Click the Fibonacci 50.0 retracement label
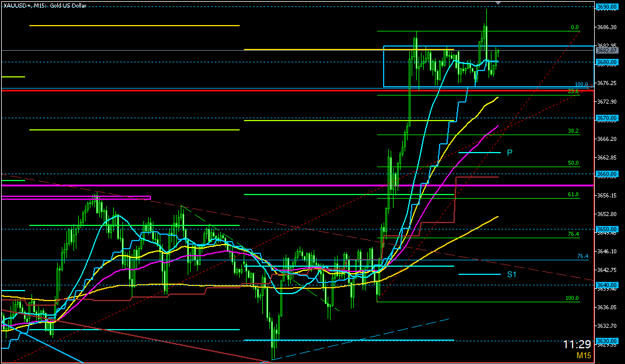The width and height of the screenshot is (625, 364). pyautogui.click(x=573, y=163)
